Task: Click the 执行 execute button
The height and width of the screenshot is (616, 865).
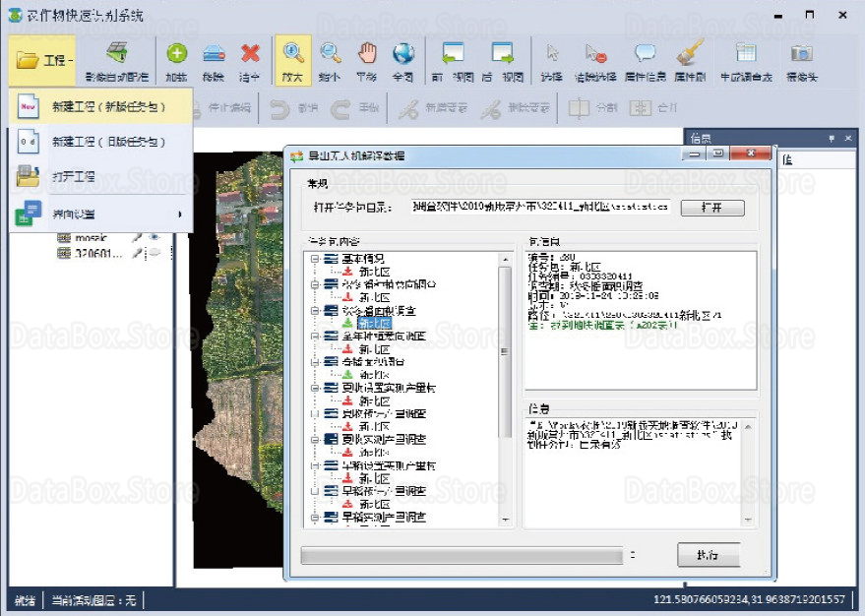Action: (708, 555)
